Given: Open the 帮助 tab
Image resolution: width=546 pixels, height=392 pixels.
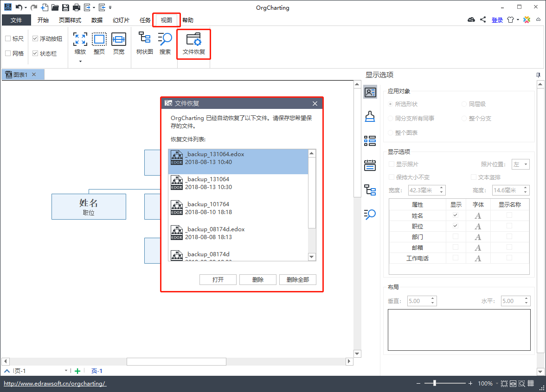Looking at the screenshot, I should [x=188, y=20].
